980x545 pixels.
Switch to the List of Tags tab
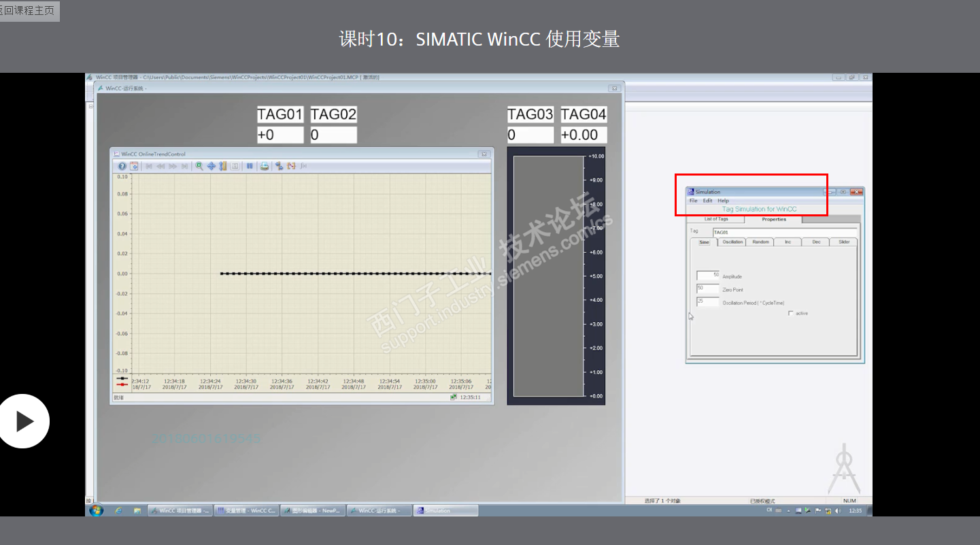[716, 219]
